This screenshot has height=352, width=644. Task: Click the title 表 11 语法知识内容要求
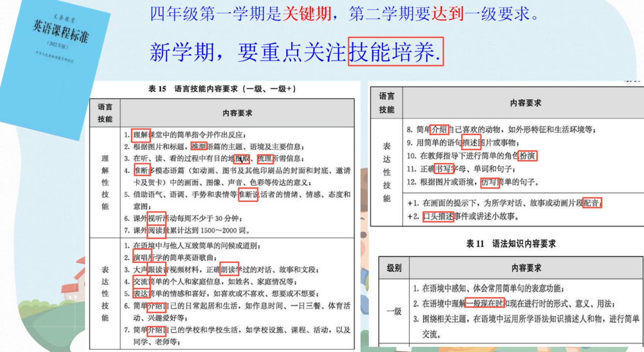tap(510, 244)
